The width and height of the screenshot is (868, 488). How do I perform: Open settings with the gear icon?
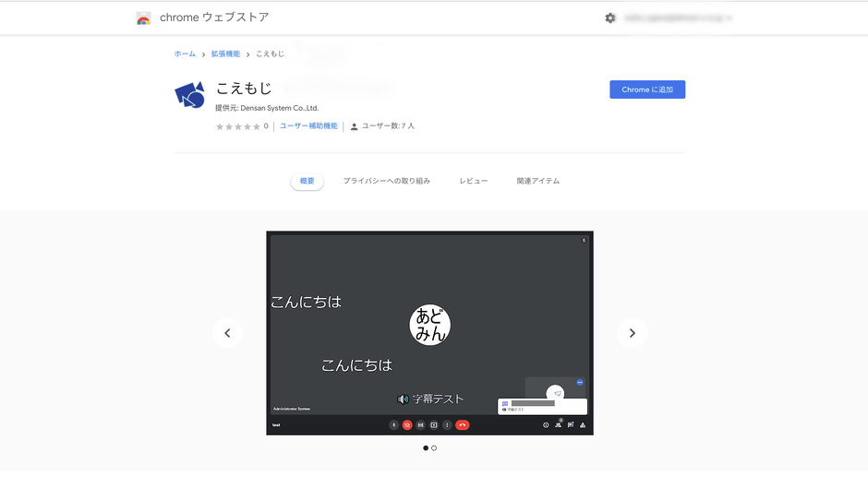pos(610,18)
